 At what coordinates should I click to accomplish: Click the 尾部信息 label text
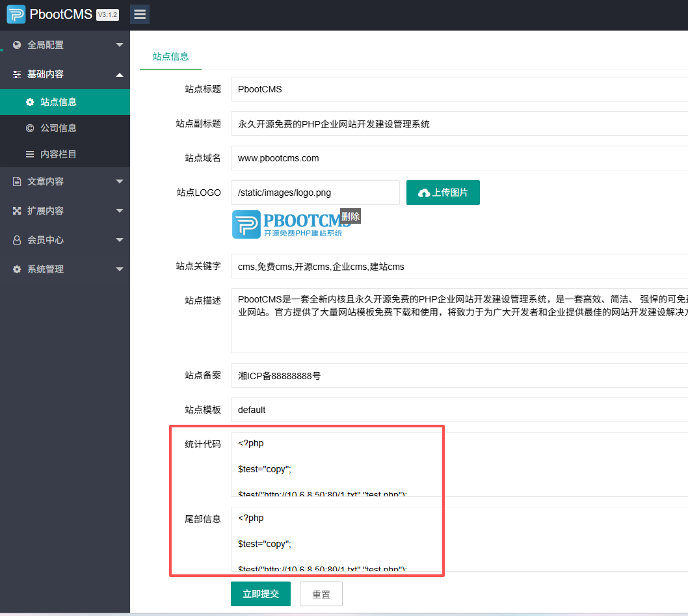203,519
